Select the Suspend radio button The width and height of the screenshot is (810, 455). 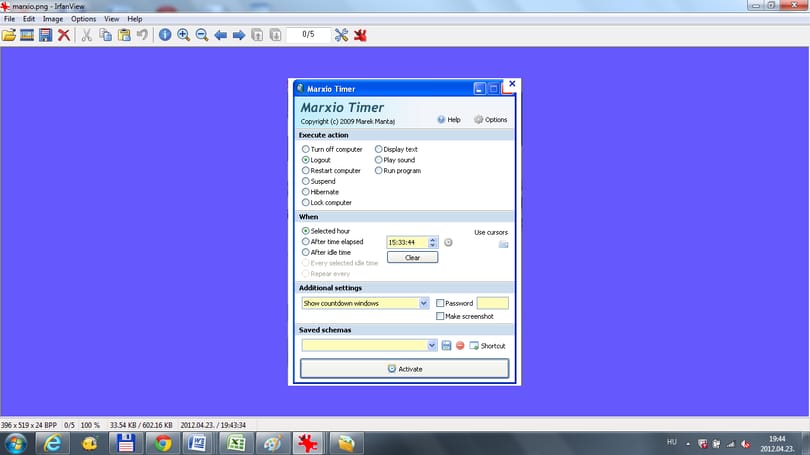[306, 181]
